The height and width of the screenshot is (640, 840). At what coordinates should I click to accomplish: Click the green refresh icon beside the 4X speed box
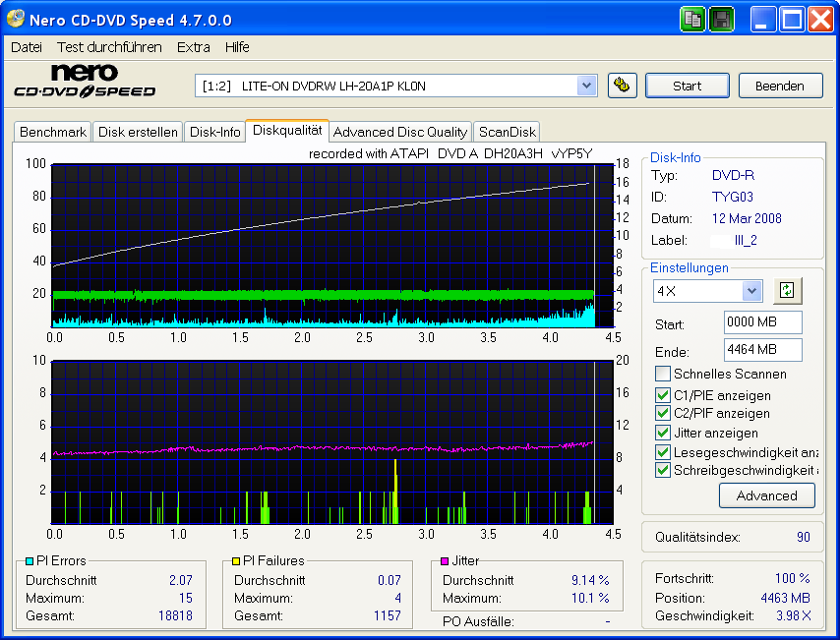(x=787, y=291)
